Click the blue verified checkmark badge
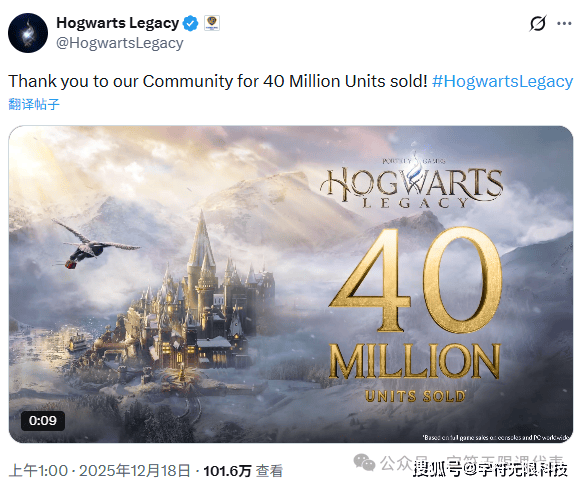582x486 pixels. [x=190, y=23]
